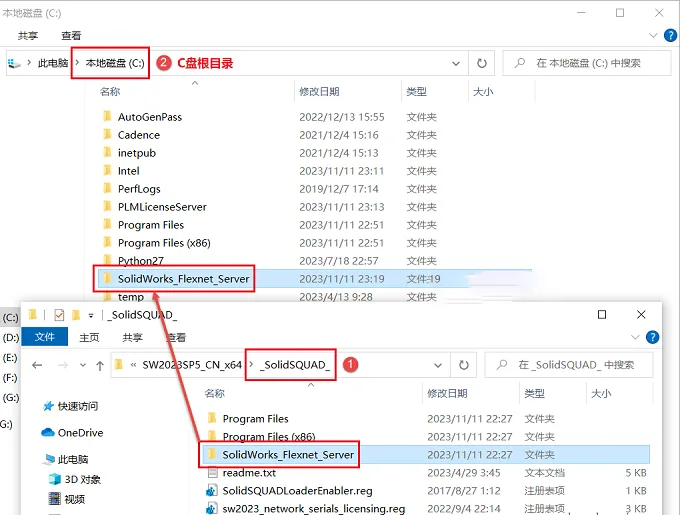Click help icon in _SolidSQUAD_ window
Screen dimensions: 680x515
tap(652, 337)
